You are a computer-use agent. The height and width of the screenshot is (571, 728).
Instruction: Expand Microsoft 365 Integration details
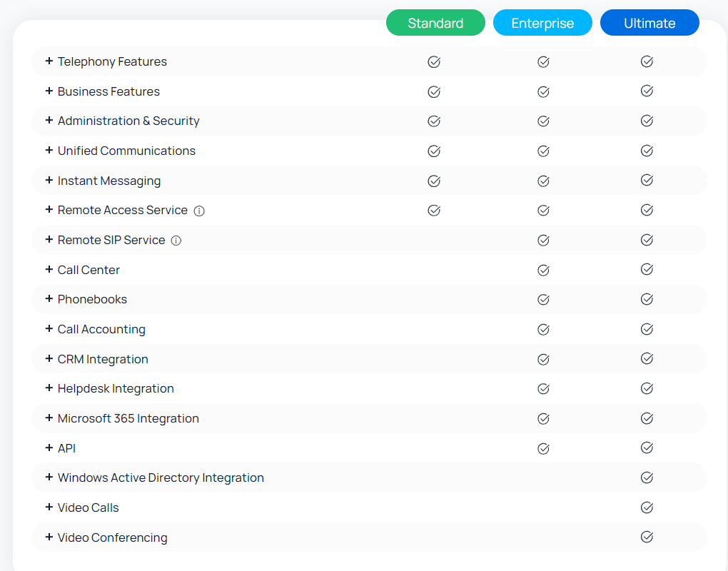49,418
